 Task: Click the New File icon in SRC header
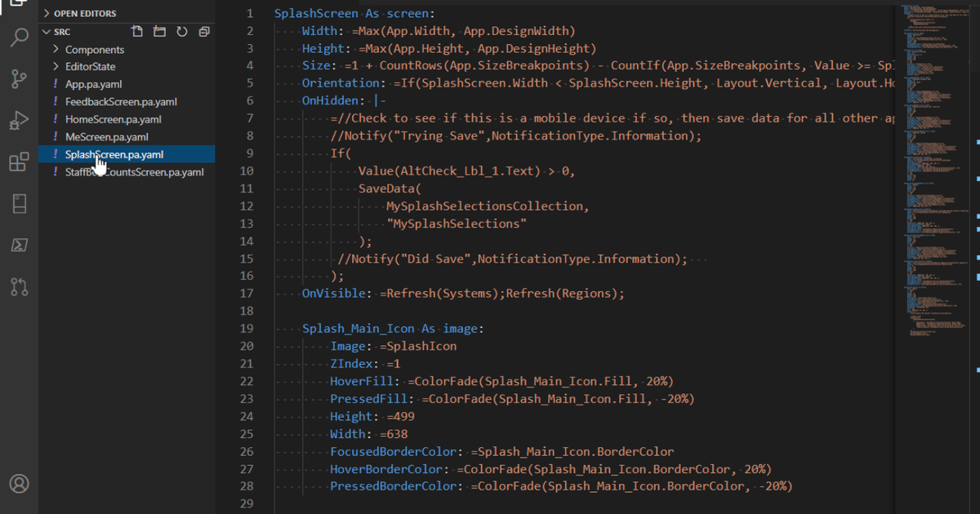(137, 32)
